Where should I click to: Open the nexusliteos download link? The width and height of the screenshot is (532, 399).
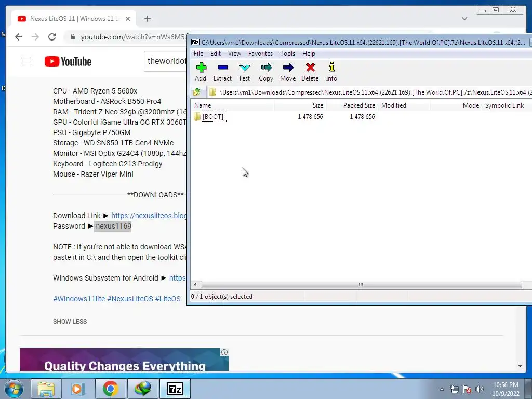(x=149, y=216)
